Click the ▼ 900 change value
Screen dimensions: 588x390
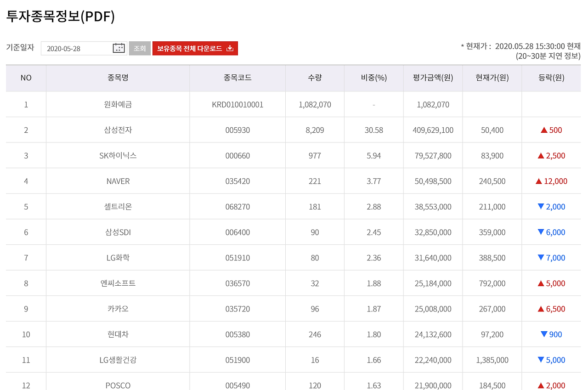(551, 334)
